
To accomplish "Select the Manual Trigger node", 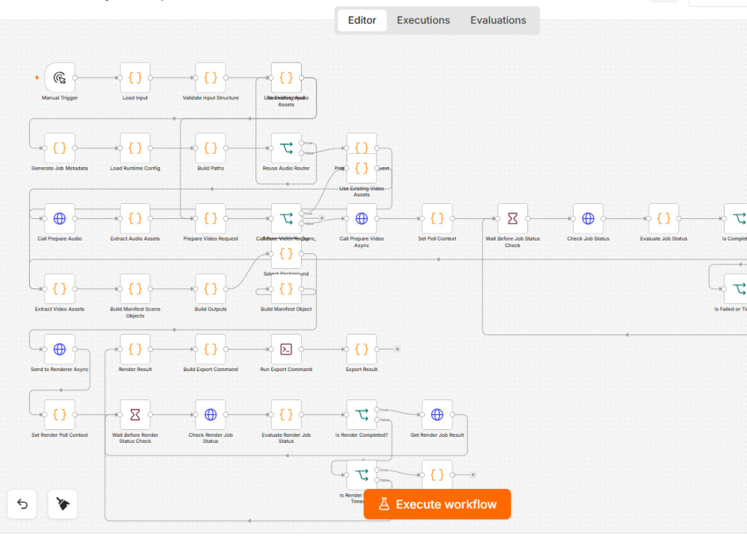I will pyautogui.click(x=60, y=78).
